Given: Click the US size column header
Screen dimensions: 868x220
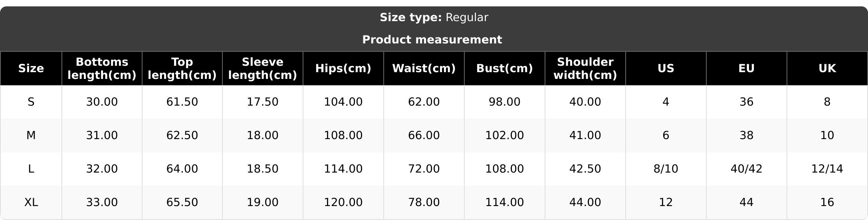Looking at the screenshot, I should tap(666, 69).
